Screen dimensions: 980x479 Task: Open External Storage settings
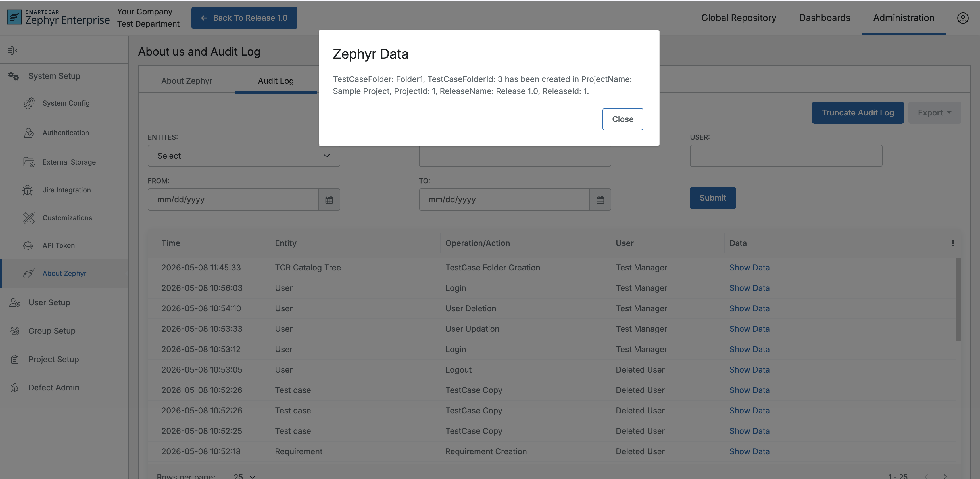tap(69, 162)
